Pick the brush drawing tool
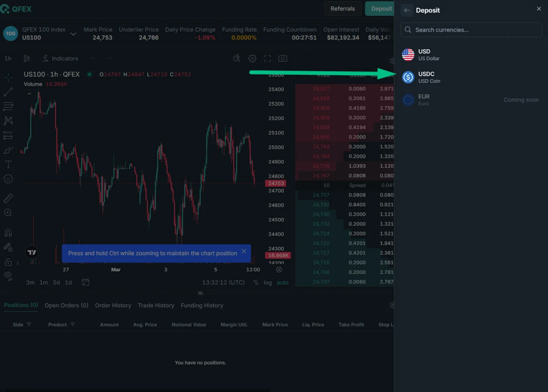 (8, 150)
